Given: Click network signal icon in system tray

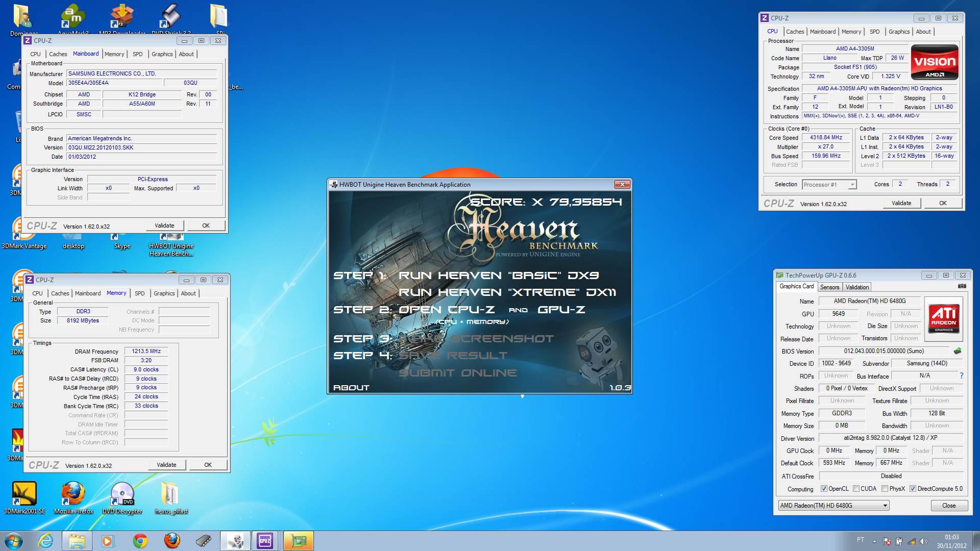Looking at the screenshot, I should point(911,541).
